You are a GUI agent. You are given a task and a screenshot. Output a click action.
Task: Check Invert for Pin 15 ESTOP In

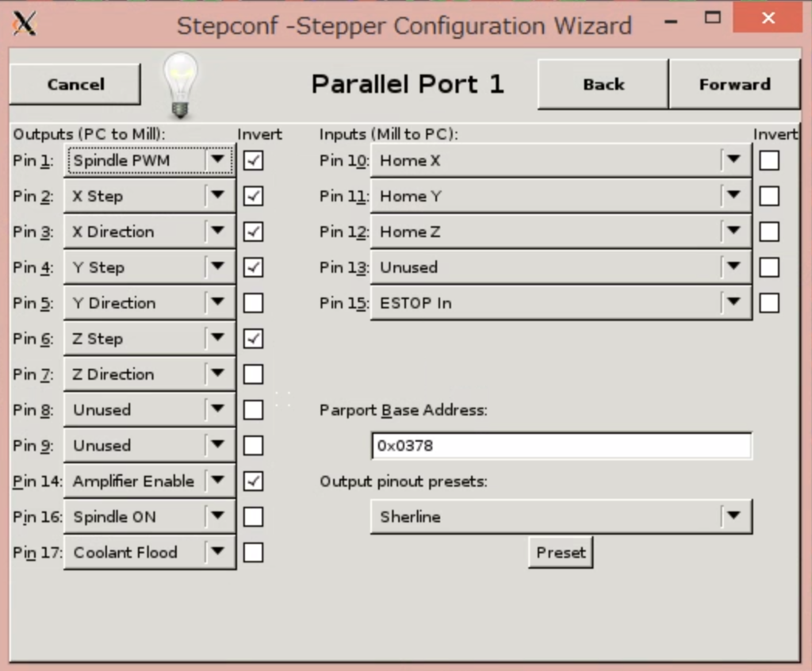(769, 303)
